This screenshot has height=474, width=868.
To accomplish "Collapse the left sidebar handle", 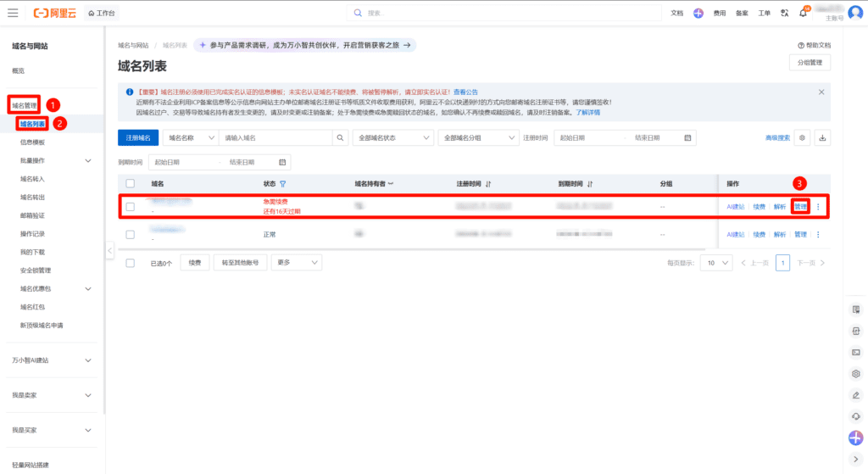I will click(109, 251).
